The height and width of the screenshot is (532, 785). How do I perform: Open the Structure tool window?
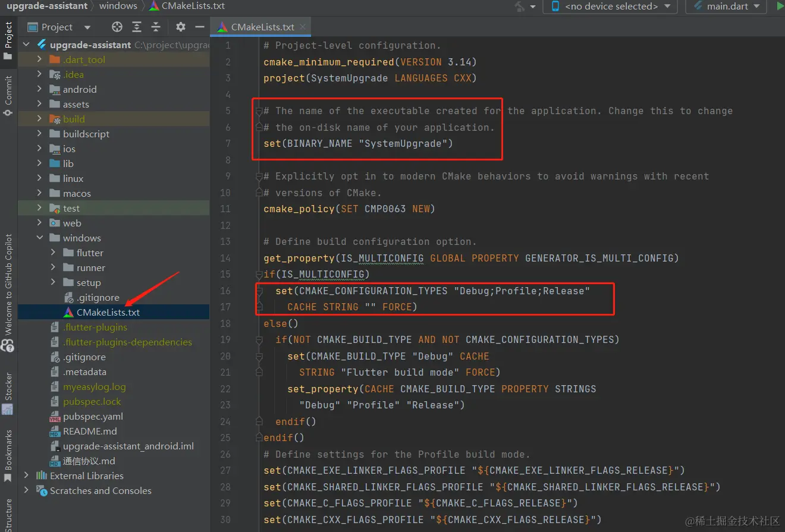tap(8, 514)
